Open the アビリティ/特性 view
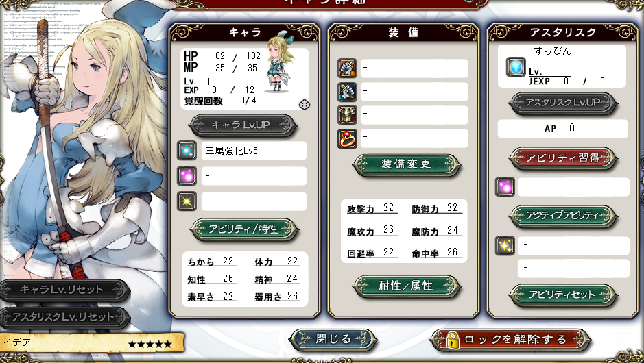This screenshot has width=644, height=363. pos(243,229)
